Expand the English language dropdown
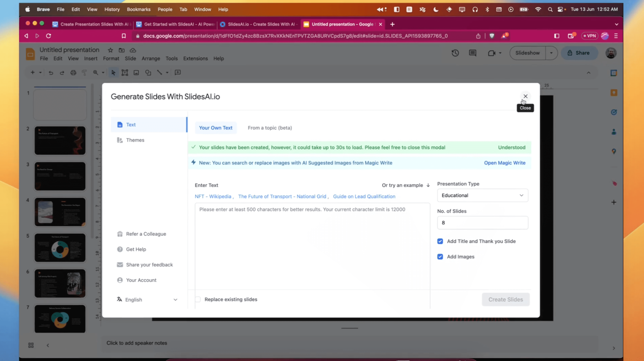644x361 pixels. [175, 300]
